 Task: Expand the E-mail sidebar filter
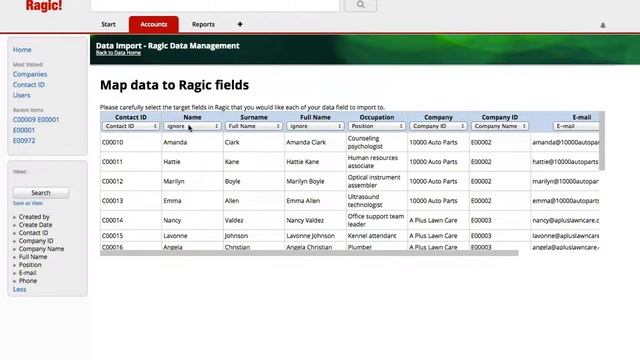(27, 273)
